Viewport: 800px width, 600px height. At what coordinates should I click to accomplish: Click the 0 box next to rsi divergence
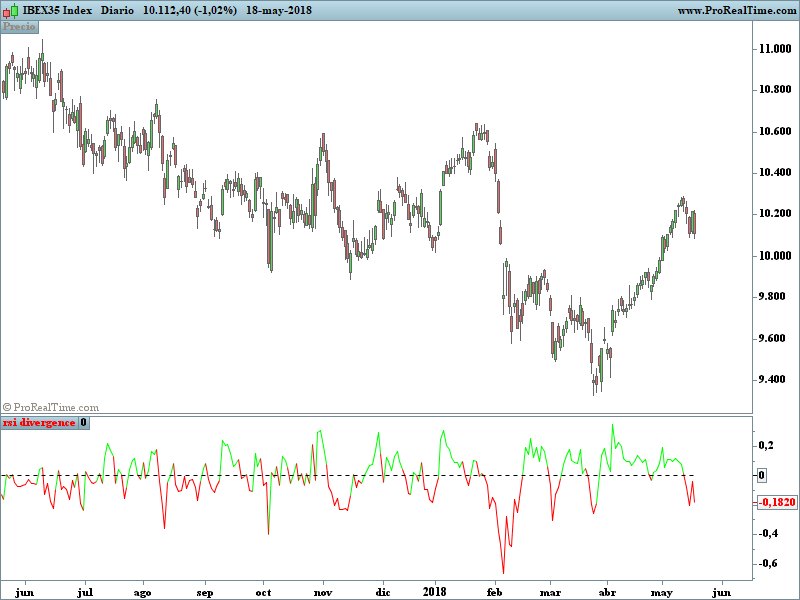84,422
